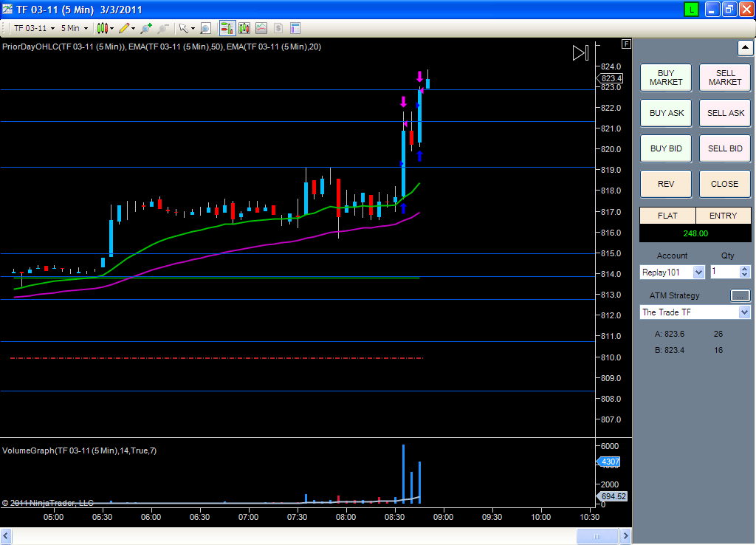Decrease quantity with Qty down arrow
The width and height of the screenshot is (756, 545).
click(744, 275)
